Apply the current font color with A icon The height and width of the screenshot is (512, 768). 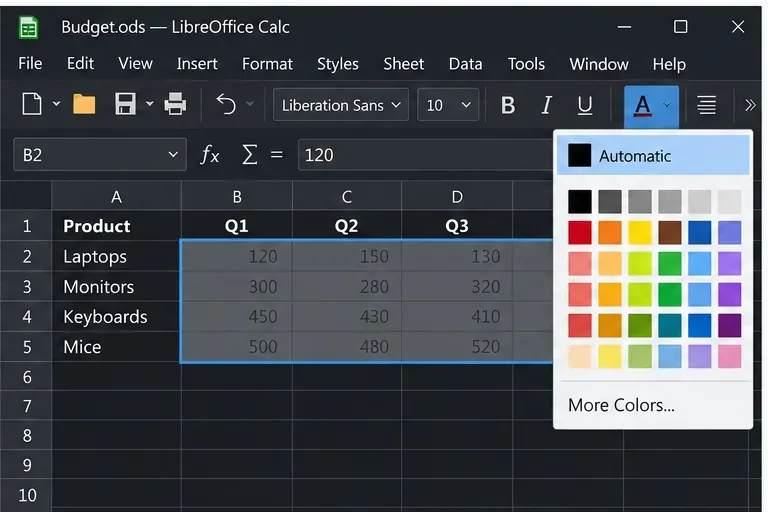(x=642, y=105)
